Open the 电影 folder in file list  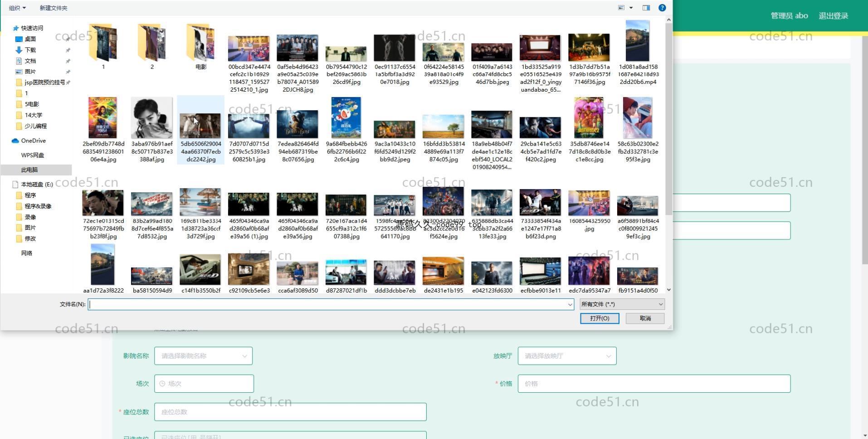[200, 47]
